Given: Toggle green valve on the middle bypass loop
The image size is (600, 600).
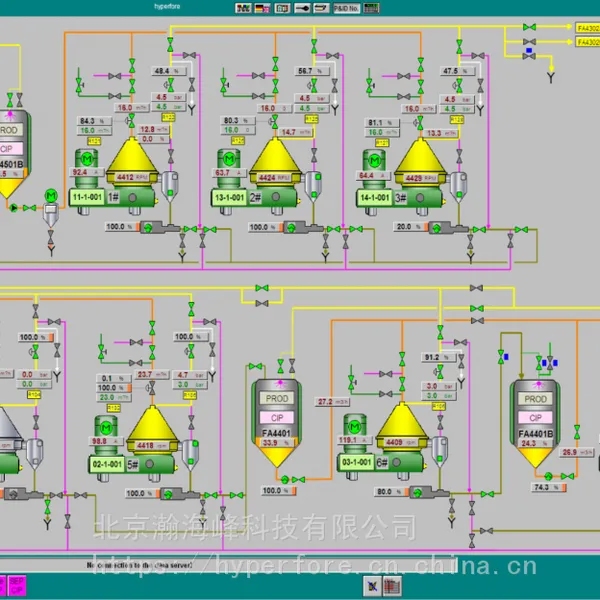Looking at the screenshot, I should [x=262, y=288].
